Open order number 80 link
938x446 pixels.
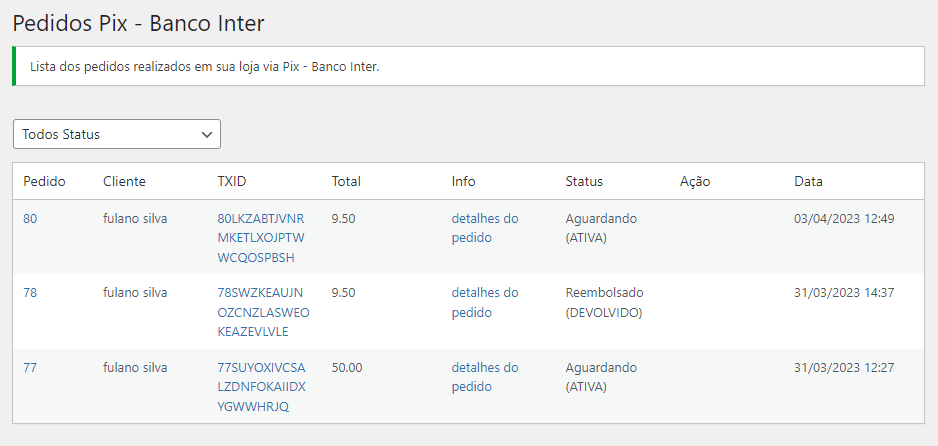(x=30, y=219)
